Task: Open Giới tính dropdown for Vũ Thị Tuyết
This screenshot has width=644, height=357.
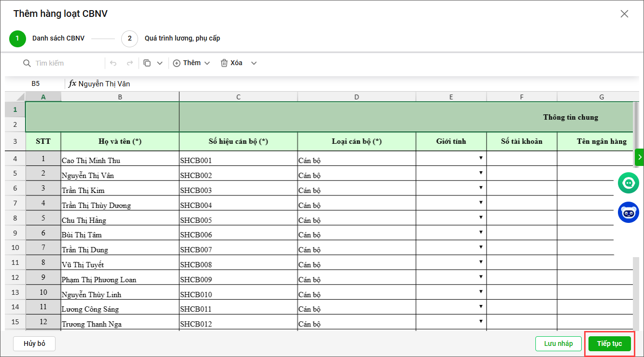Action: [x=481, y=262]
